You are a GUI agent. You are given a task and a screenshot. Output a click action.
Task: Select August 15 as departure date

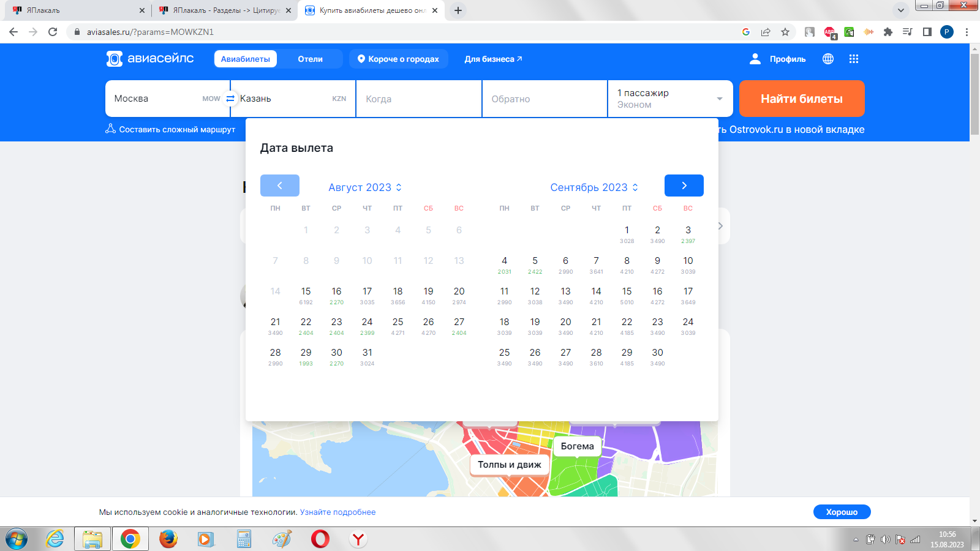point(306,296)
